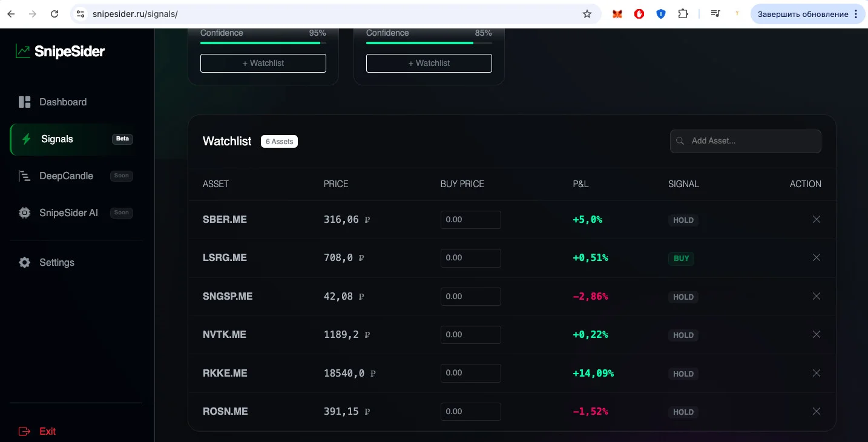Screen dimensions: 868x442
Task: Click the NVTK.ME buy price field
Action: [x=471, y=335]
